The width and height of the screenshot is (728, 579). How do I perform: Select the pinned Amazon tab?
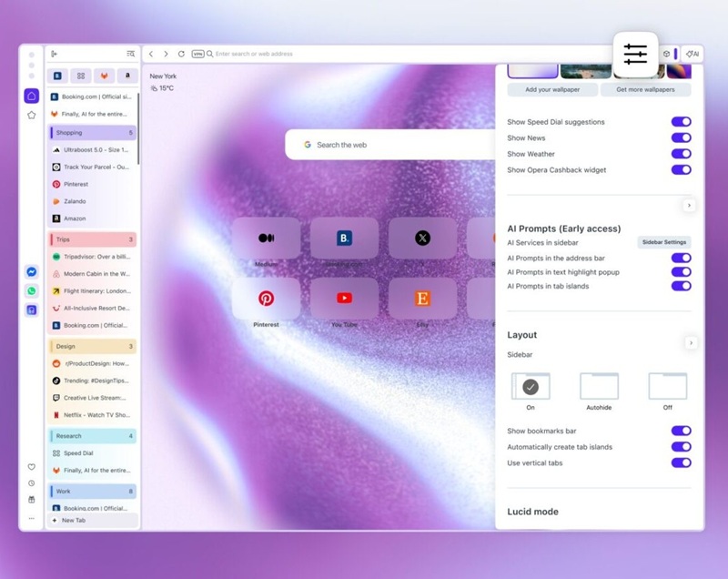(x=127, y=76)
